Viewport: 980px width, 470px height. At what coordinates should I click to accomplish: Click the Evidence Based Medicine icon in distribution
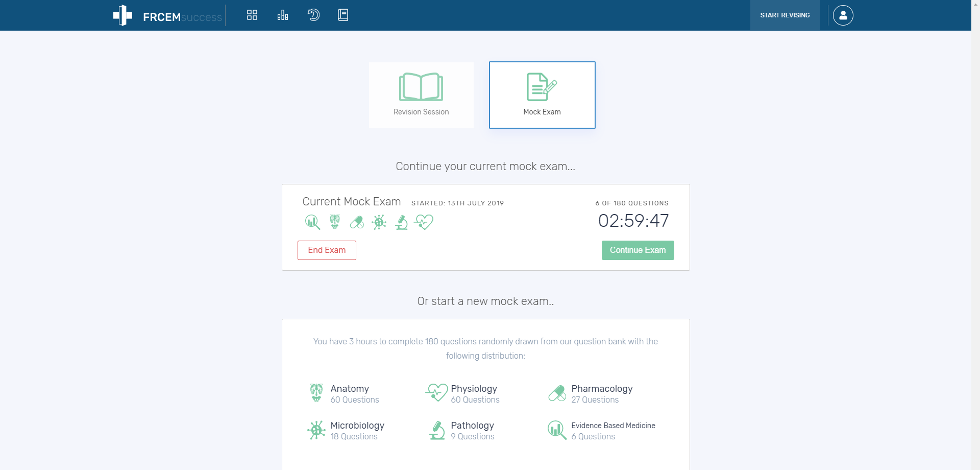point(557,430)
